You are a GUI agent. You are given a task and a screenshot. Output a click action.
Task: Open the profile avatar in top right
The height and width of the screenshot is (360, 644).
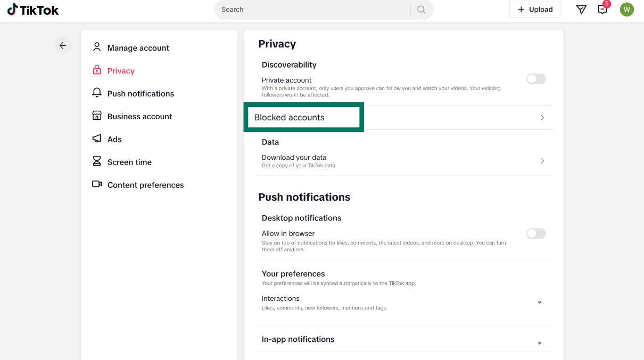pyautogui.click(x=626, y=9)
